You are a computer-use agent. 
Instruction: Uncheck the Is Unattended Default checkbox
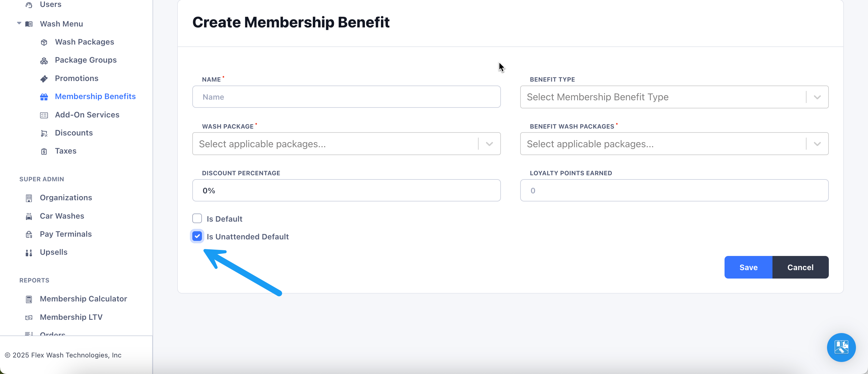click(x=197, y=236)
